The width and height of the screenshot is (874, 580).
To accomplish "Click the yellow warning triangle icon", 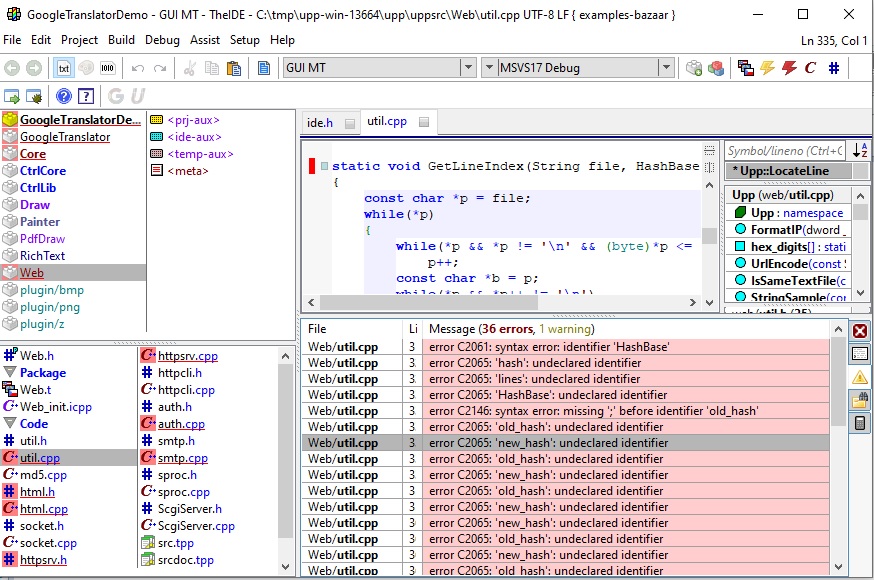I will [860, 377].
